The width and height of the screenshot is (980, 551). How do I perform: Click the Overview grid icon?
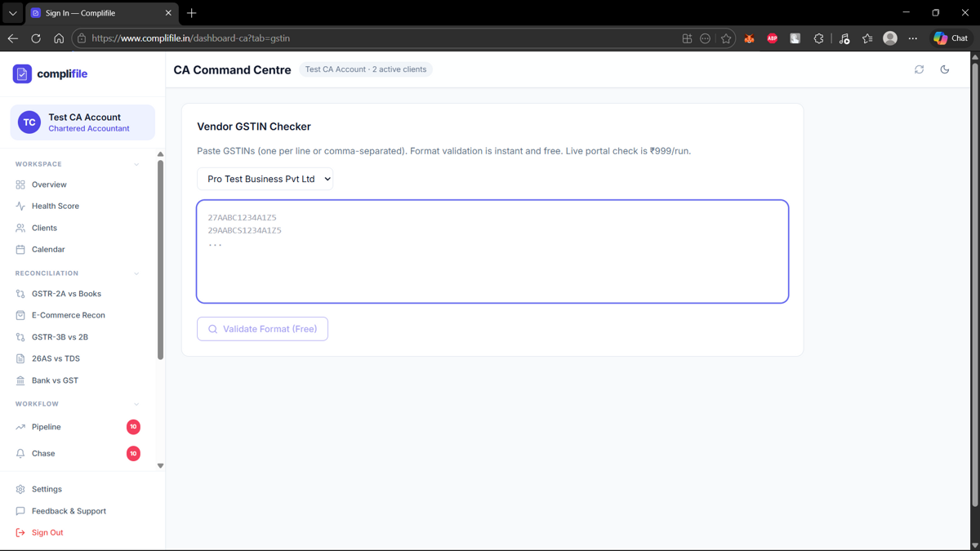tap(20, 184)
